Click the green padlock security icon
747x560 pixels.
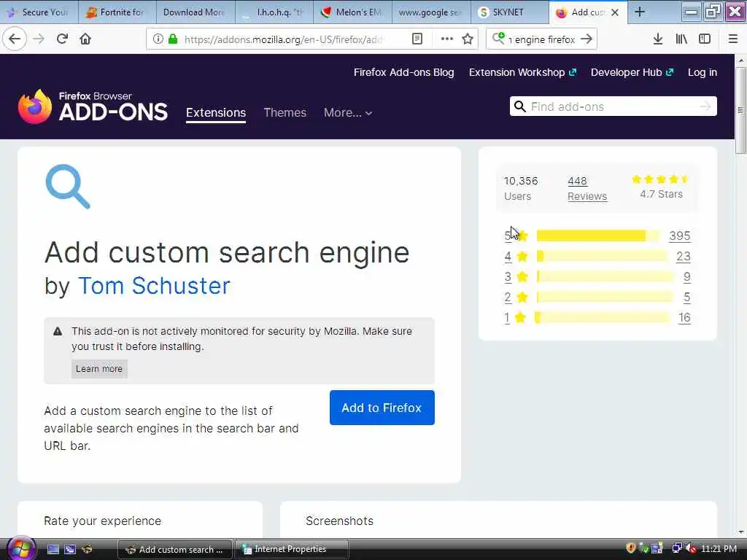point(173,39)
